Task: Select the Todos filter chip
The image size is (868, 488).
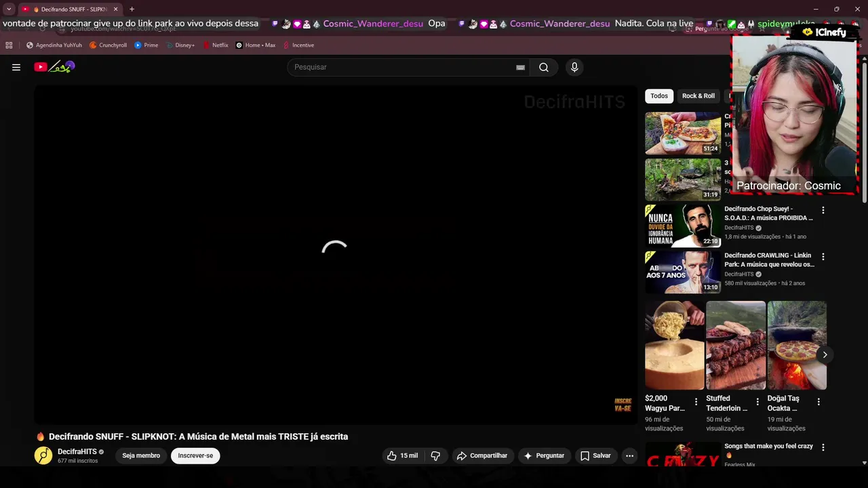Action: [x=659, y=96]
